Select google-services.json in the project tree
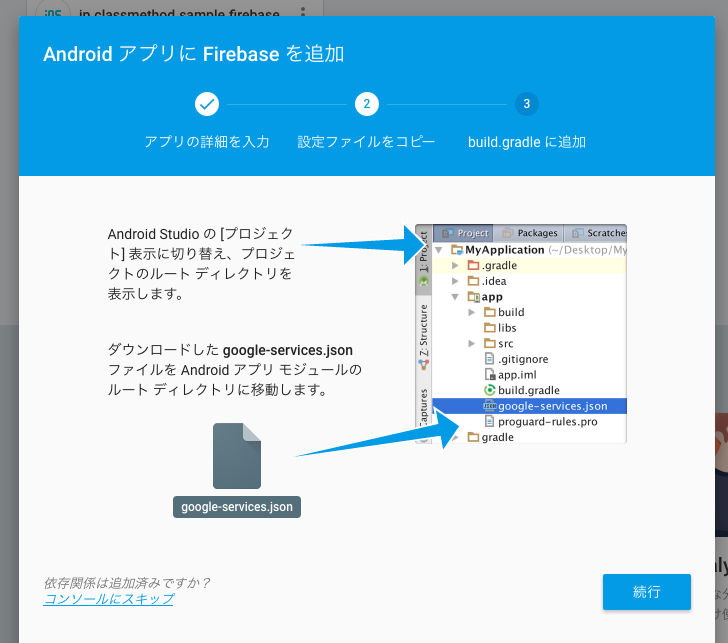Viewport: 728px width, 643px height. [x=552, y=406]
